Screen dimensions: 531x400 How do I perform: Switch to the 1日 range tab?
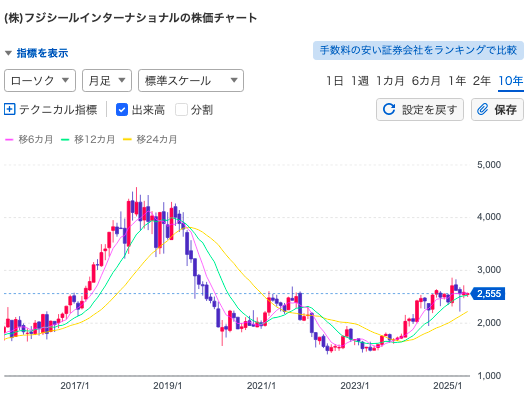(x=335, y=81)
